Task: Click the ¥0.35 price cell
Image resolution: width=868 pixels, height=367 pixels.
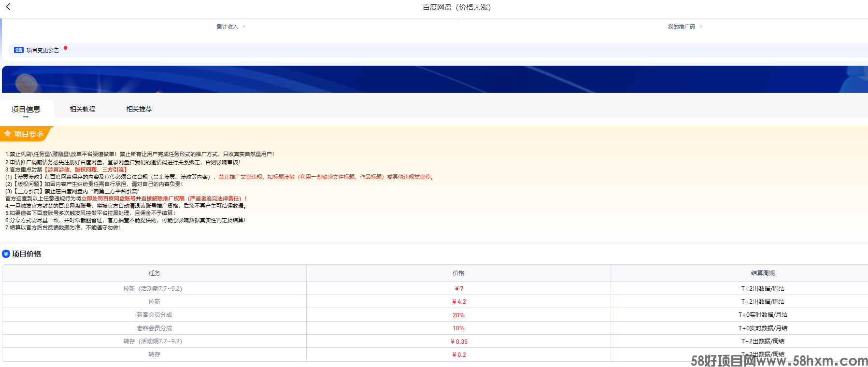Action: click(x=459, y=341)
